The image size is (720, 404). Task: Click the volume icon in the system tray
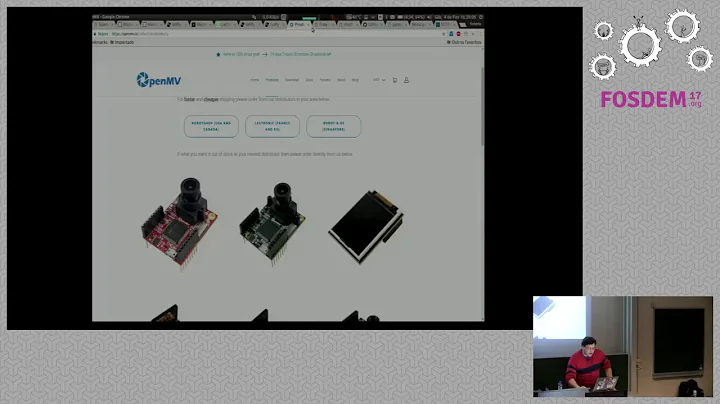(429, 17)
